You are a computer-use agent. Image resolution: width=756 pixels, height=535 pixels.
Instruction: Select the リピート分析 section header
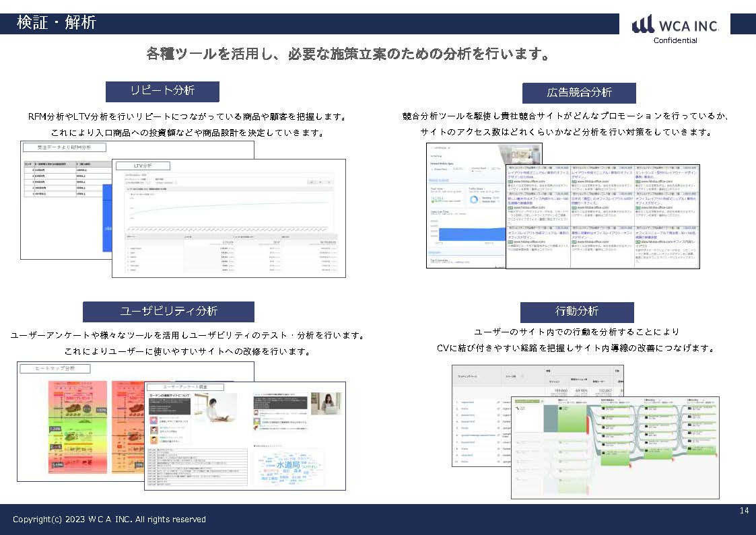[x=162, y=92]
